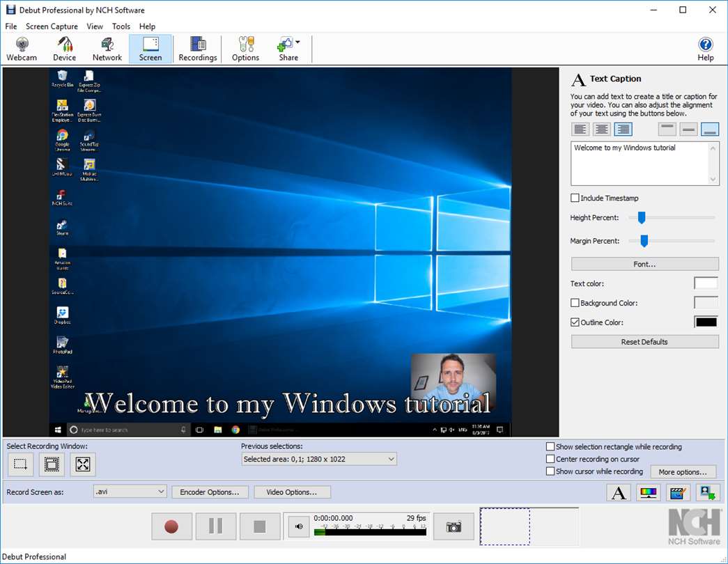This screenshot has width=728, height=564.
Task: Open webcam overlay settings button
Action: point(708,492)
